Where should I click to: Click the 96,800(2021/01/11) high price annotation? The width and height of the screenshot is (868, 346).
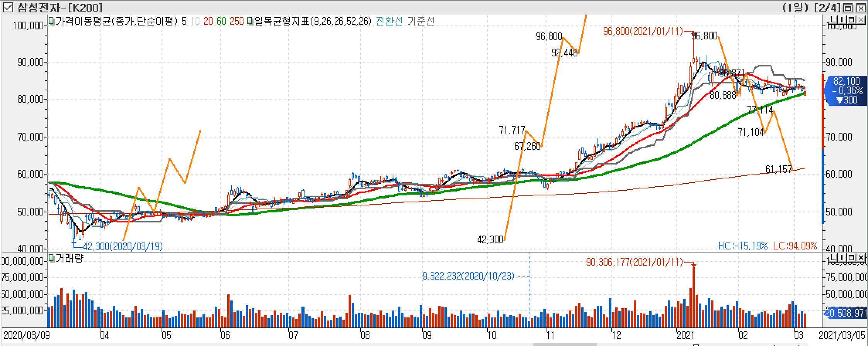tap(643, 31)
